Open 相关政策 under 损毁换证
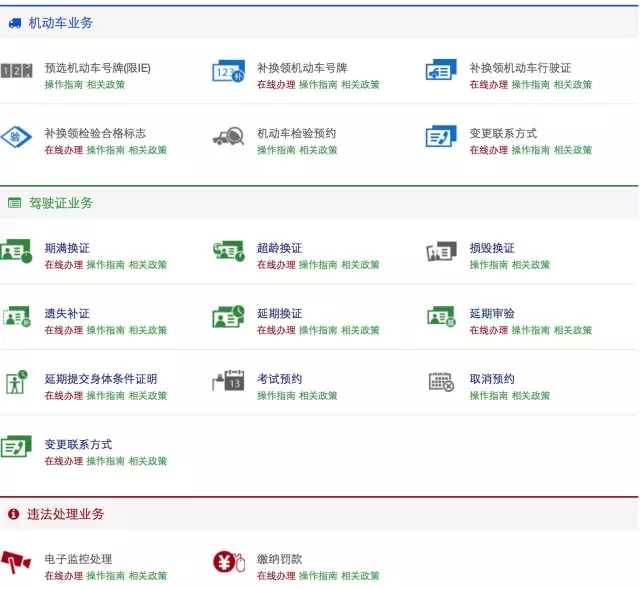This screenshot has height=589, width=640. point(531,265)
